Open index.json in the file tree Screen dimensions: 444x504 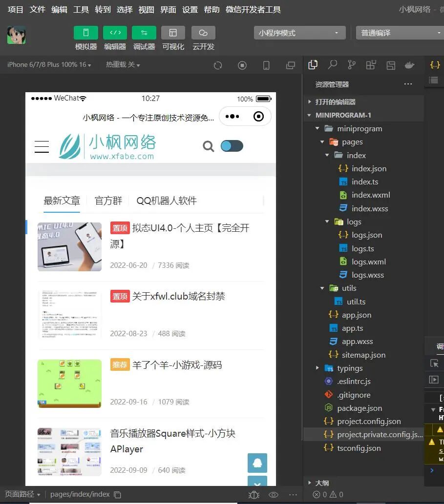pyautogui.click(x=363, y=168)
